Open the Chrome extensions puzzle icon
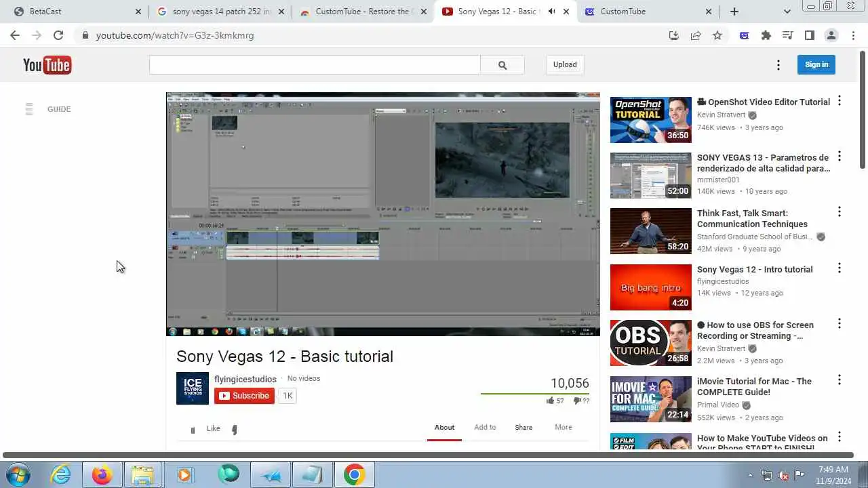868x488 pixels. pos(766,35)
